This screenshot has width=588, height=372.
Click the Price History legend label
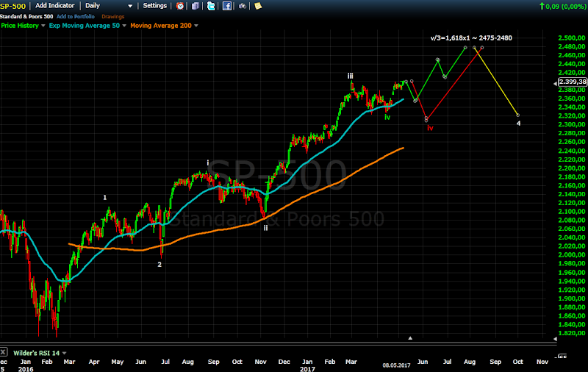20,26
